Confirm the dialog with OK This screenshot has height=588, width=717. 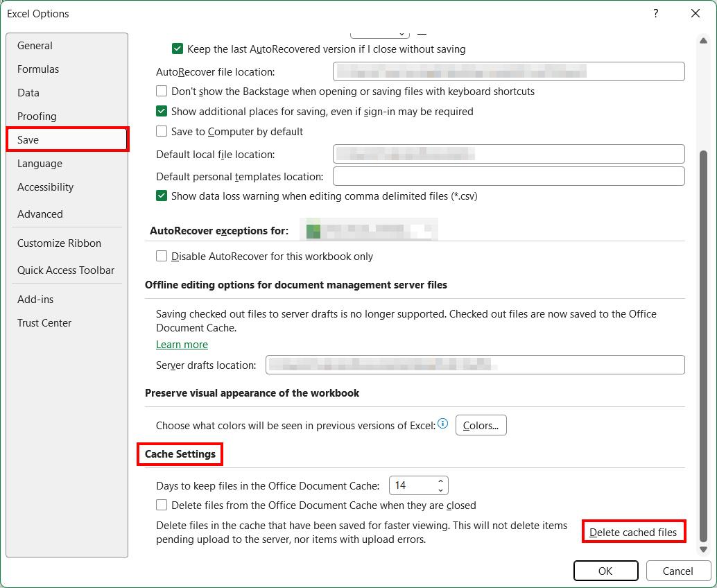pos(605,571)
